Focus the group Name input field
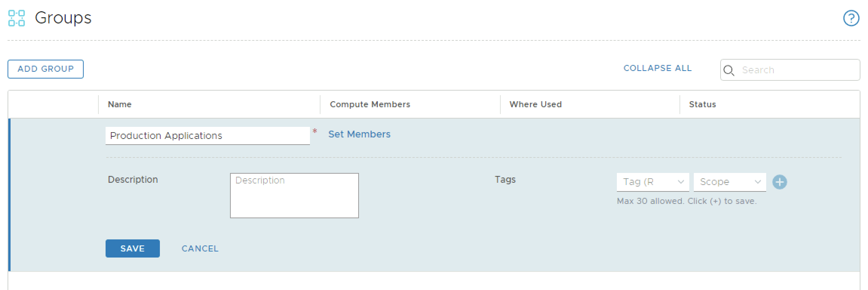The image size is (868, 290). [x=207, y=136]
